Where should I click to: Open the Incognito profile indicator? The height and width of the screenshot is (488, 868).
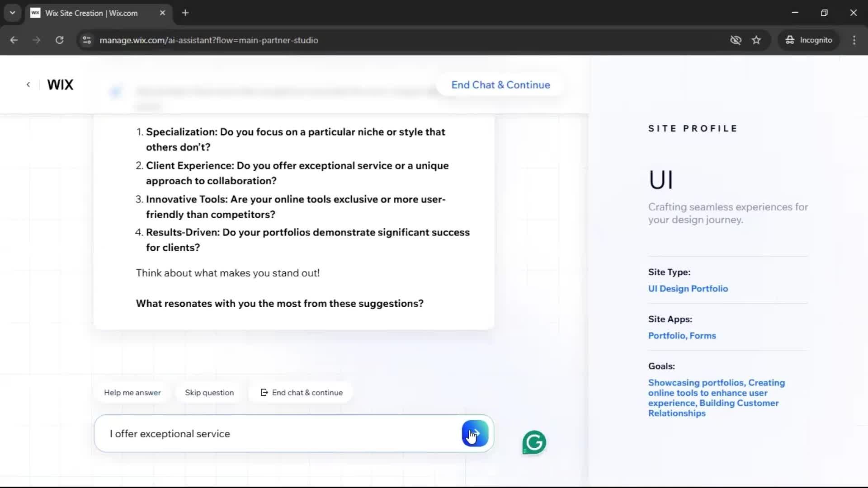[808, 40]
